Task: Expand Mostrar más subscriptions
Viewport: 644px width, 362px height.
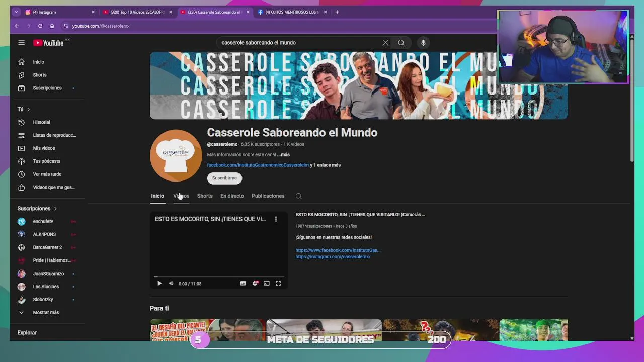Action: pyautogui.click(x=46, y=313)
